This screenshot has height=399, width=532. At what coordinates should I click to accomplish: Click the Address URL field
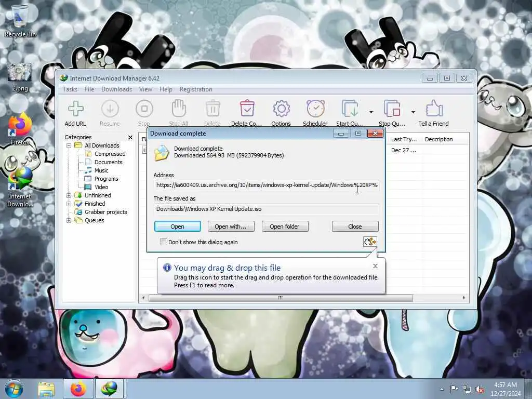(267, 185)
